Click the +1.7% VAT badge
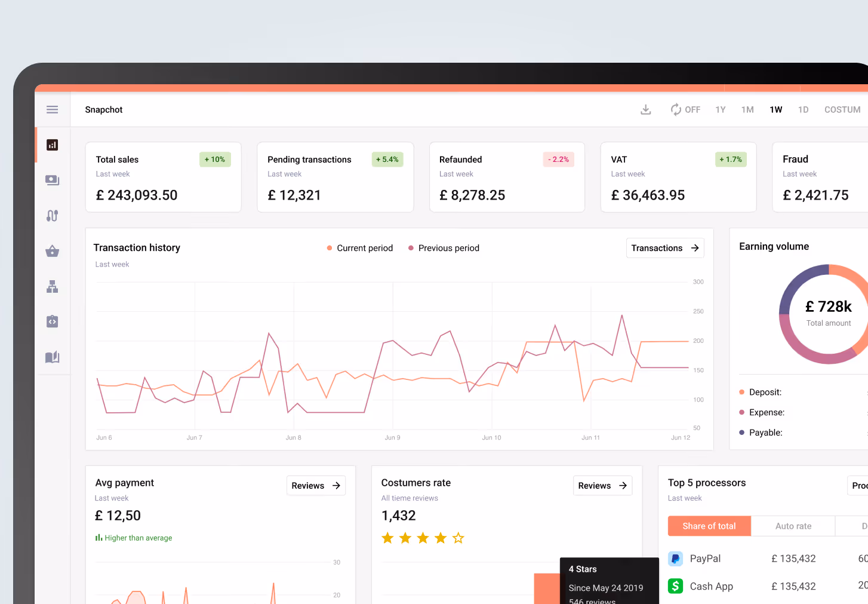 (731, 160)
